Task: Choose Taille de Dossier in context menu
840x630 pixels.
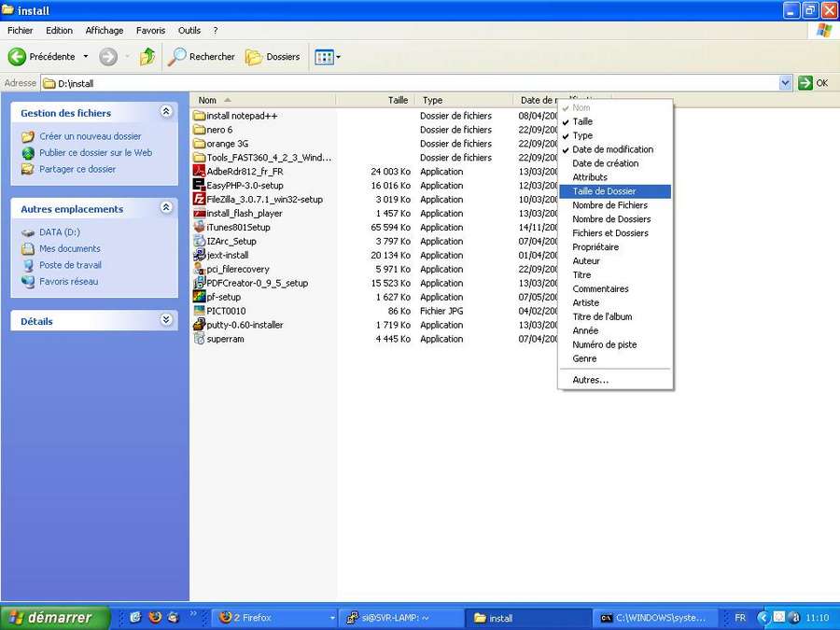Action: click(604, 191)
